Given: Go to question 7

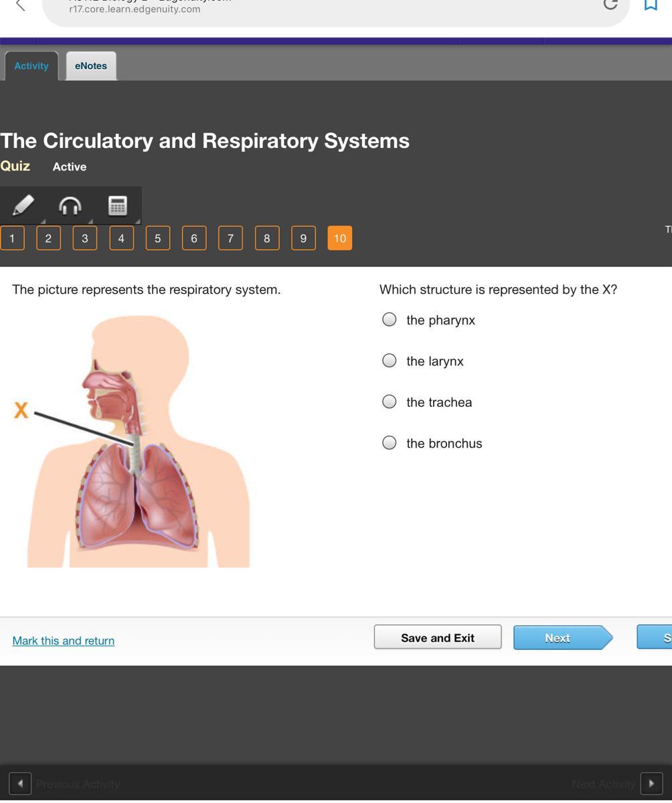Looking at the screenshot, I should [x=231, y=238].
